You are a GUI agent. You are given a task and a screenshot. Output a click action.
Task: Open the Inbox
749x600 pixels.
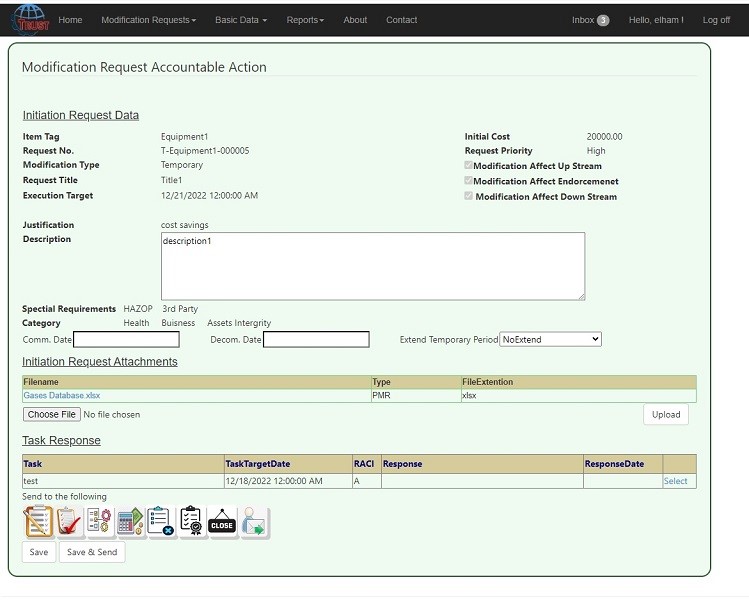pyautogui.click(x=590, y=20)
